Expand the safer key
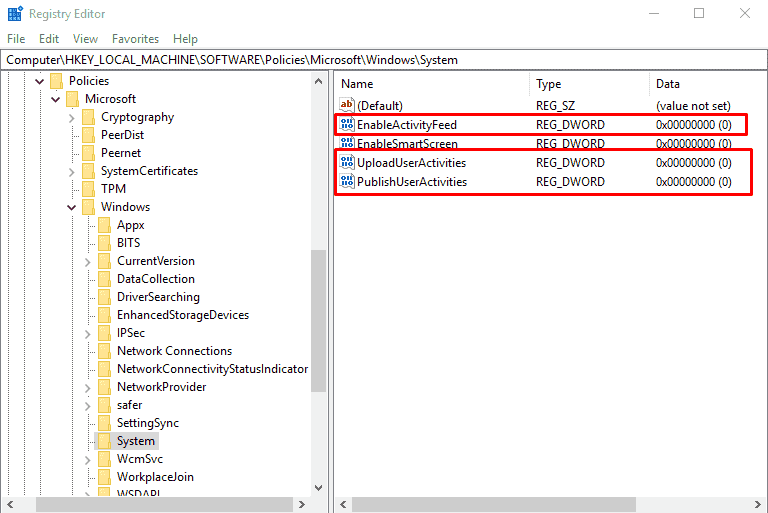 (88, 406)
